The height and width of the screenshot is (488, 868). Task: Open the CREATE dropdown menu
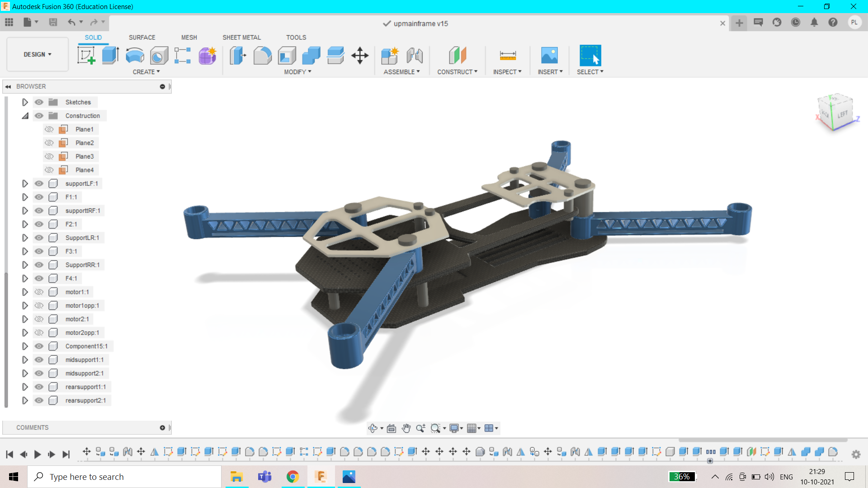pyautogui.click(x=146, y=71)
